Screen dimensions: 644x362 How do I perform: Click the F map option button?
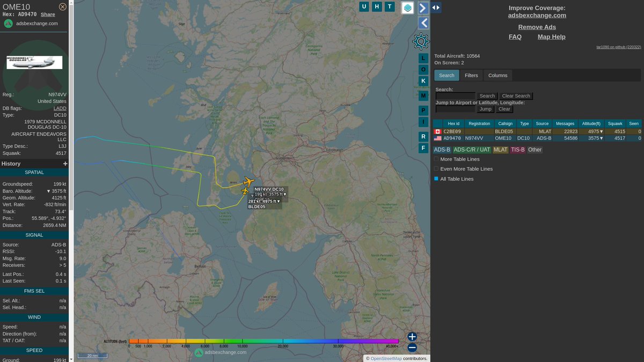(x=423, y=148)
